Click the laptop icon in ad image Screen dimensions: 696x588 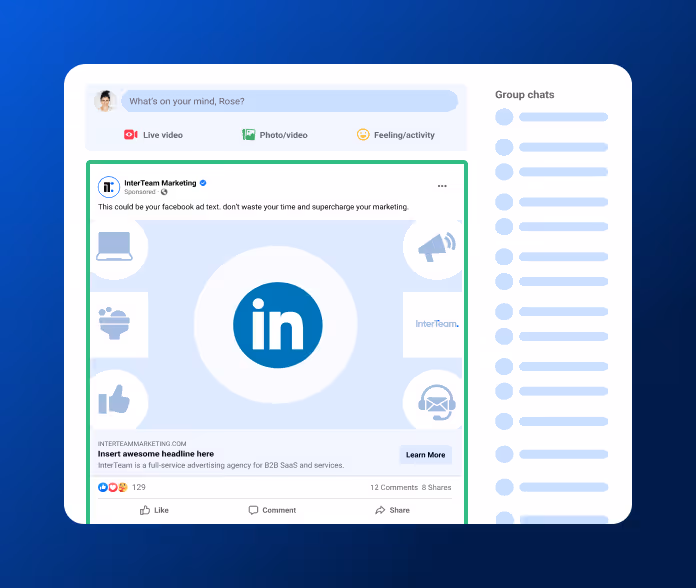(115, 246)
